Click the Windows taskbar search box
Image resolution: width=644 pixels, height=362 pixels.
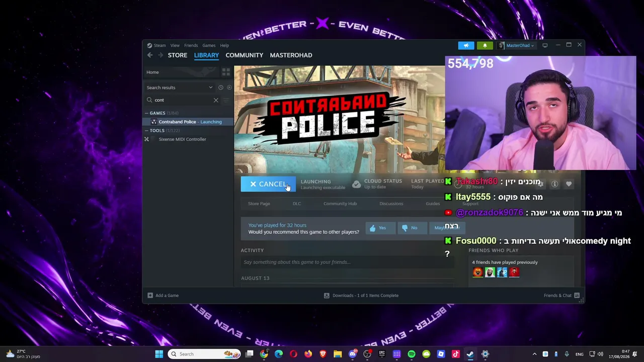(204, 354)
